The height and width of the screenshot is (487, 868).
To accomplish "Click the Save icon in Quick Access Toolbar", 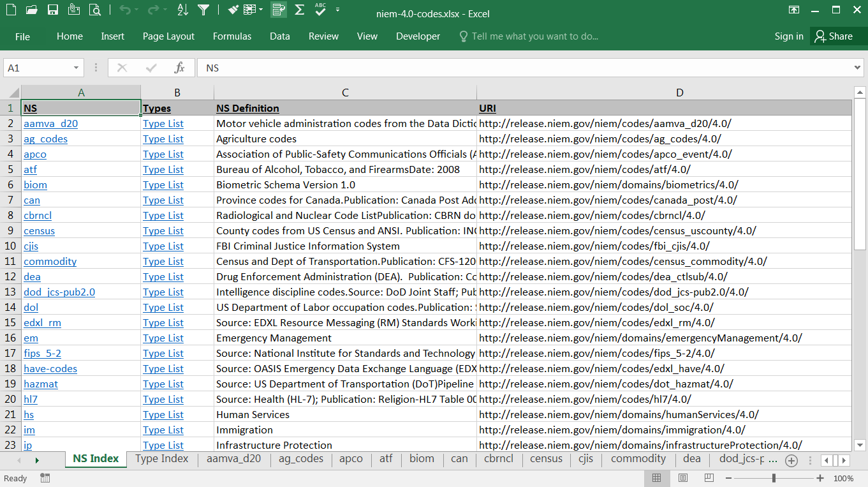I will [x=53, y=10].
